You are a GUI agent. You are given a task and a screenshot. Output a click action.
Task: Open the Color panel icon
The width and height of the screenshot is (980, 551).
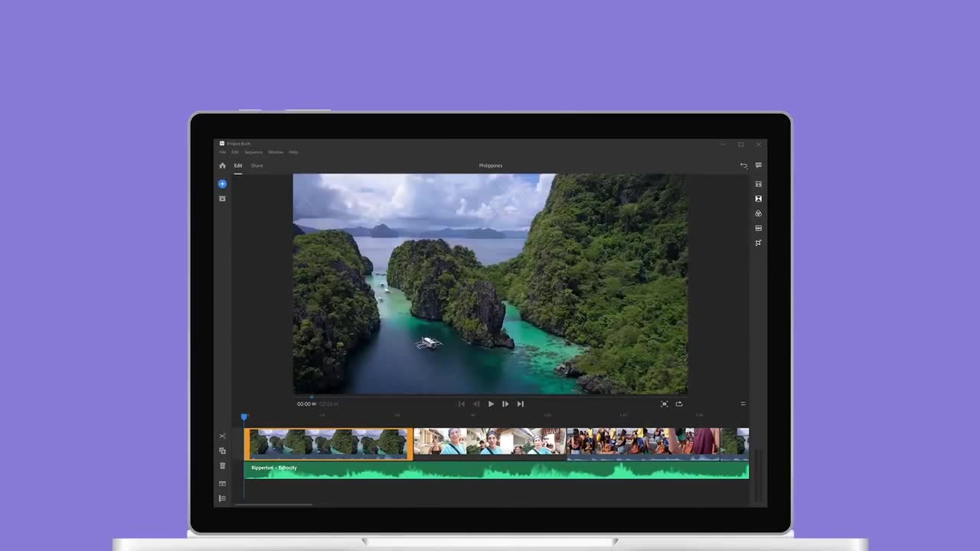(758, 214)
